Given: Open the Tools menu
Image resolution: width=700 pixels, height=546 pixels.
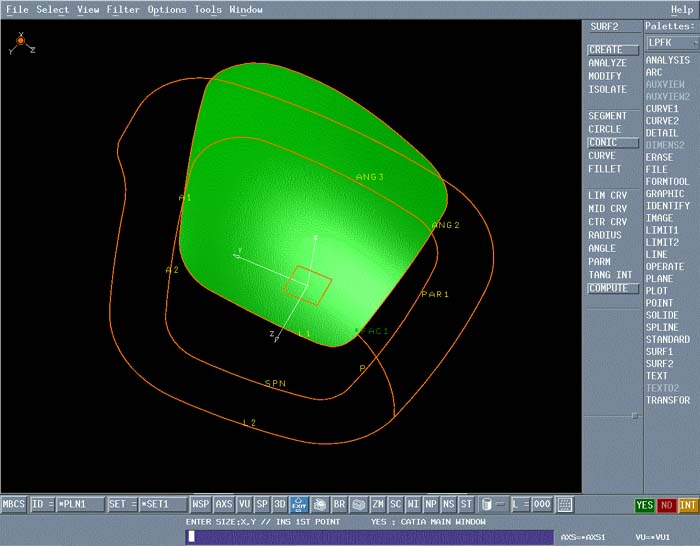Looking at the screenshot, I should [208, 10].
